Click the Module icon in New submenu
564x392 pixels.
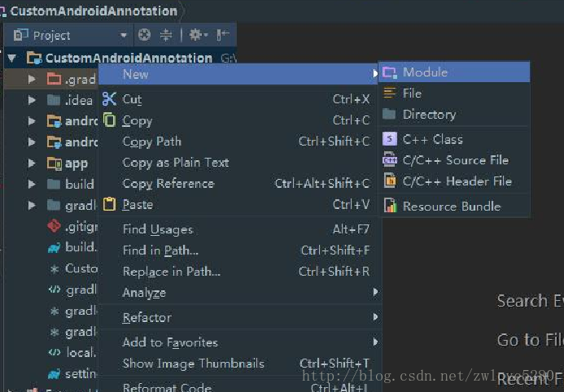[x=390, y=72]
